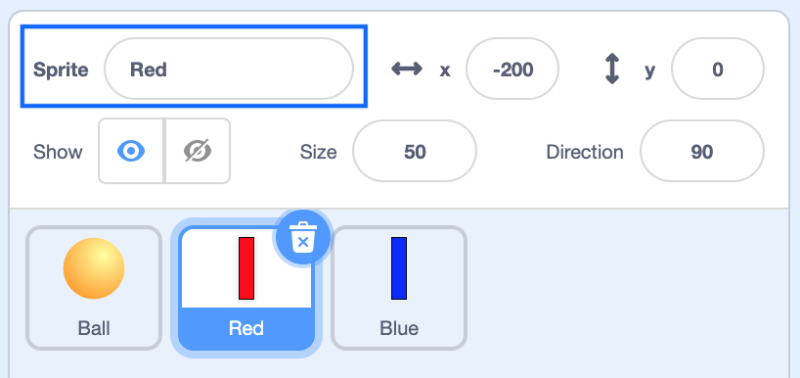
Task: Click the highlighted Red name label
Action: pos(246,328)
